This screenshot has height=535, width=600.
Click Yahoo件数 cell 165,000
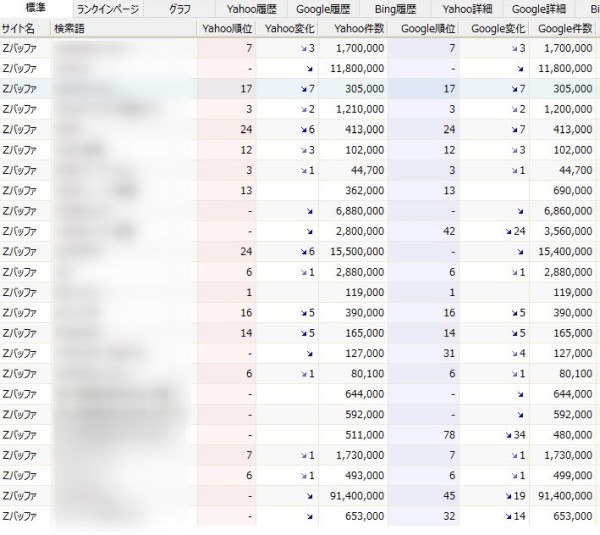coord(353,333)
